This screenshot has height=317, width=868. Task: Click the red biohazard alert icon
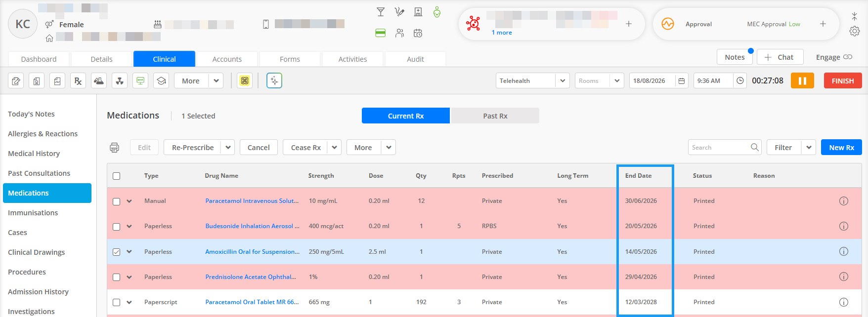click(473, 24)
